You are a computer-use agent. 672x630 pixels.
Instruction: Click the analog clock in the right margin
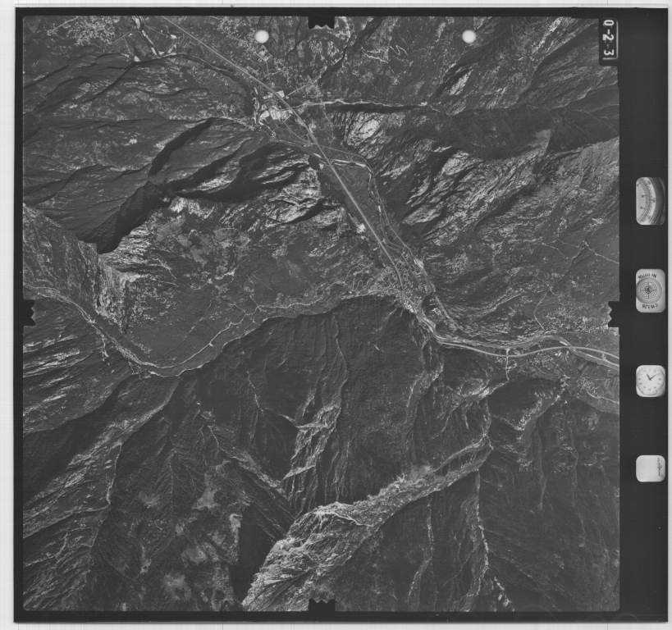click(650, 381)
